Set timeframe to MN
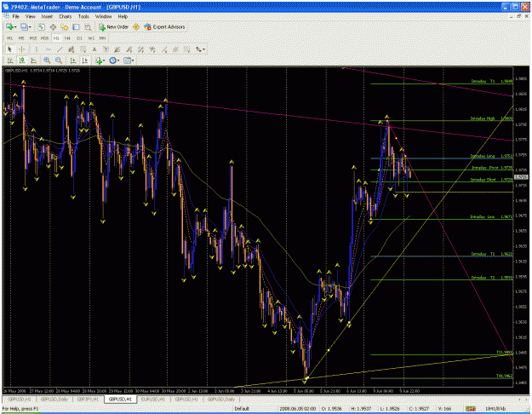This screenshot has height=414, width=532. [102, 38]
